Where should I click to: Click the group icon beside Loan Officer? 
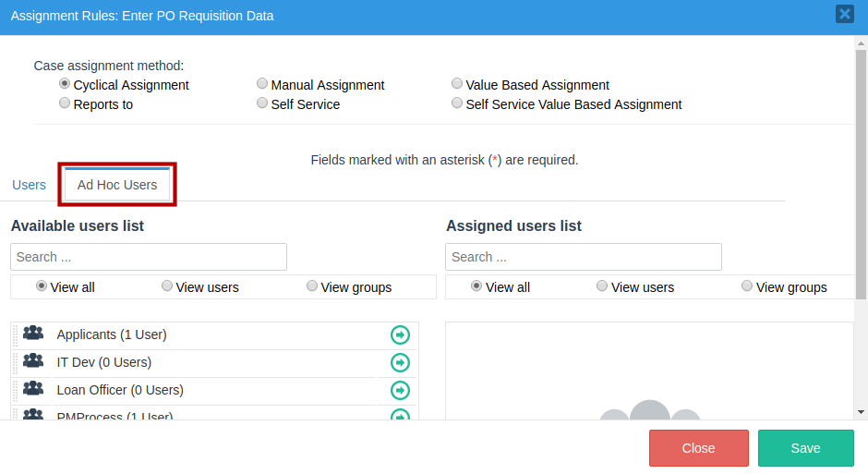(x=33, y=389)
